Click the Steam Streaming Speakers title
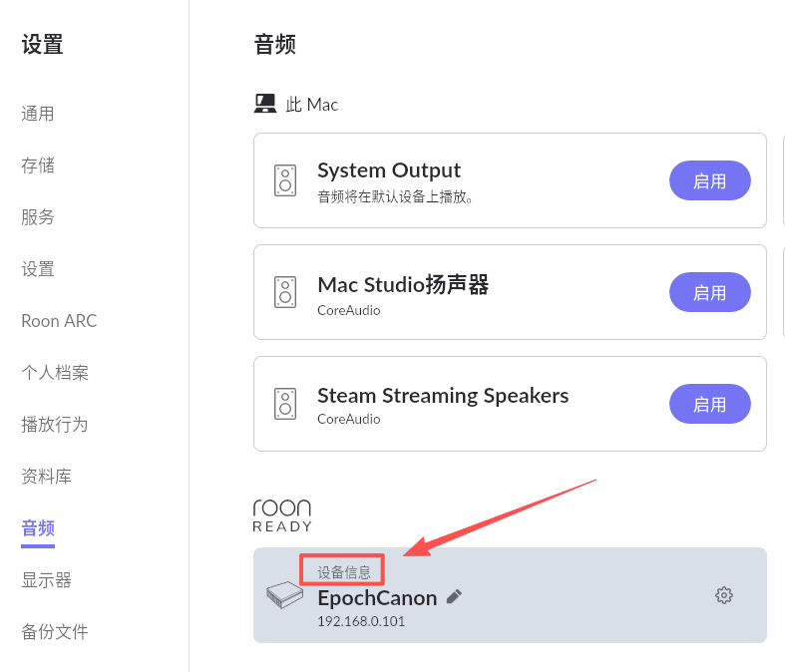This screenshot has height=672, width=785. [443, 396]
